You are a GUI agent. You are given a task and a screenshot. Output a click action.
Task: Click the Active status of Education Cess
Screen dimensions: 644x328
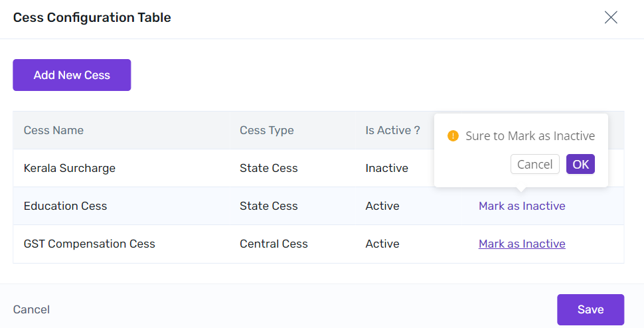coord(382,206)
